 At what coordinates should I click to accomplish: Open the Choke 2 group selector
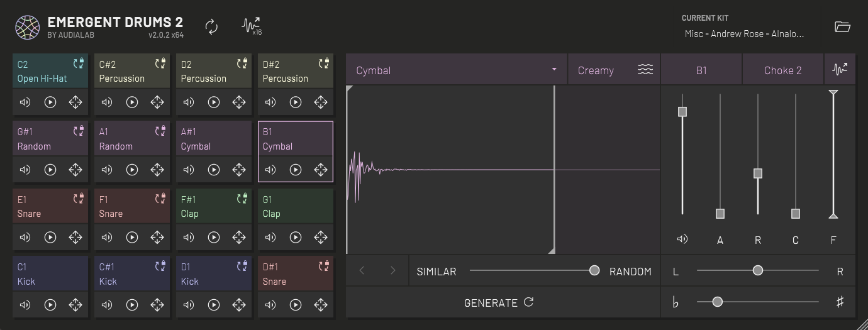[x=782, y=70]
